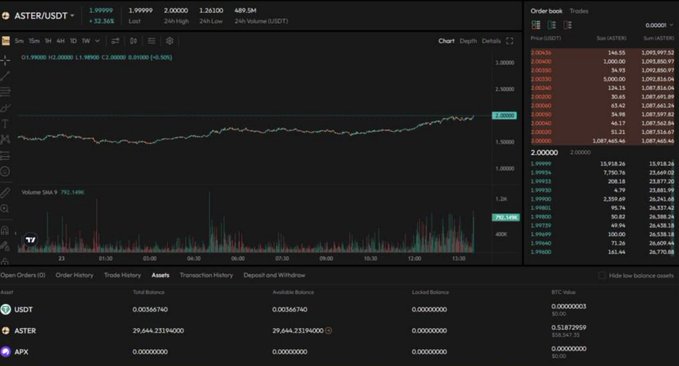Screen dimensions: 679x366
Task: Click the APX asset icon
Action: (6, 351)
